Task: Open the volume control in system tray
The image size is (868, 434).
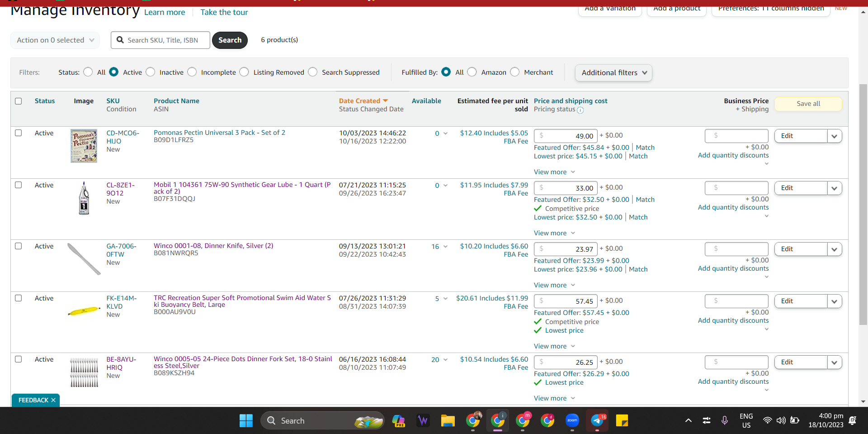Action: pos(781,420)
